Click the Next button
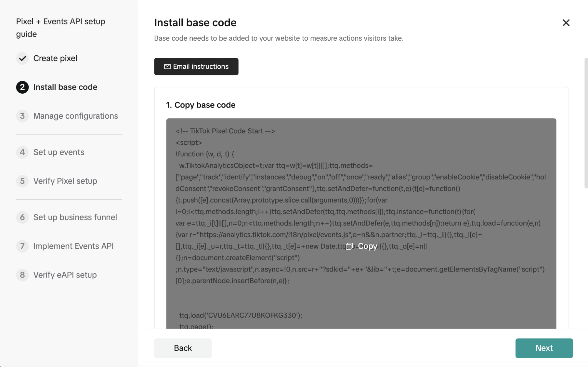 [544, 348]
